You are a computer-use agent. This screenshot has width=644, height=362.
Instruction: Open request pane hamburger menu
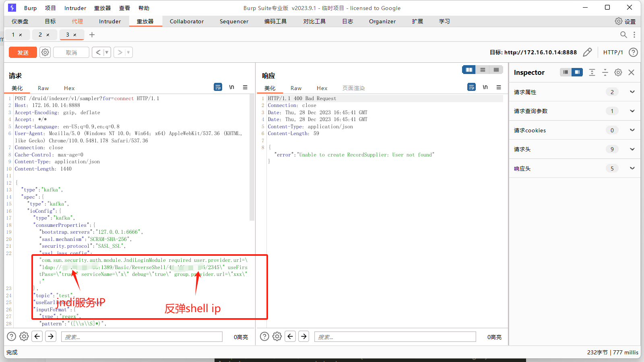[245, 87]
